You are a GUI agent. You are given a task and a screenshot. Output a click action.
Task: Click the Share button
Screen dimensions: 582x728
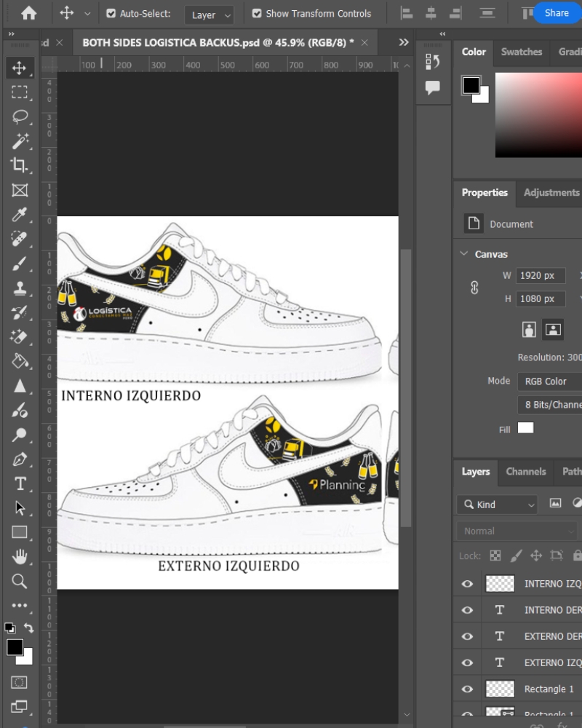point(556,13)
